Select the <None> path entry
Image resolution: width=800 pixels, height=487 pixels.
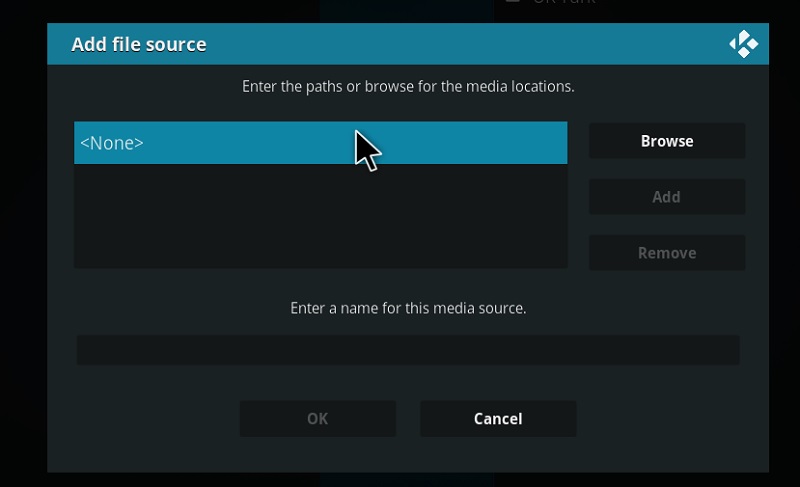(x=320, y=143)
